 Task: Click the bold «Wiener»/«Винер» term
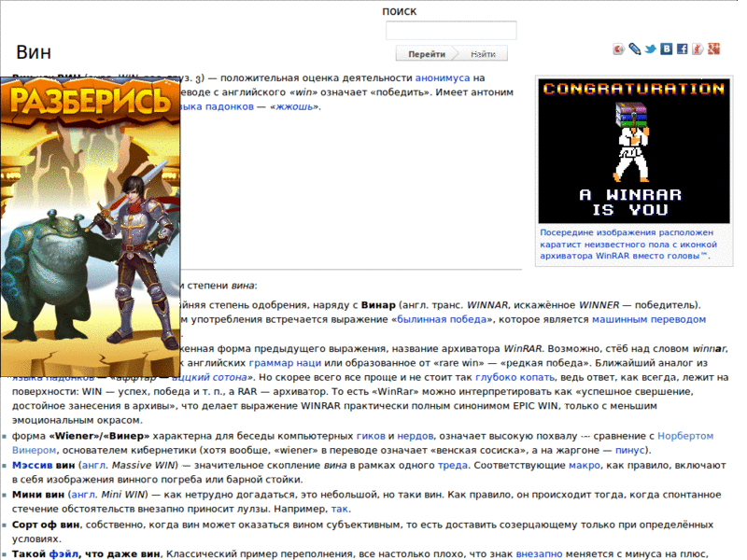pyautogui.click(x=99, y=436)
